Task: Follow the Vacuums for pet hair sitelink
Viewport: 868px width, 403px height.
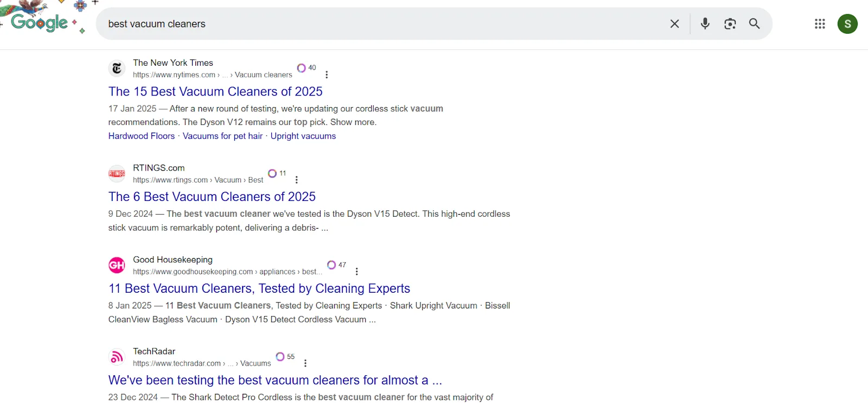Action: coord(222,136)
